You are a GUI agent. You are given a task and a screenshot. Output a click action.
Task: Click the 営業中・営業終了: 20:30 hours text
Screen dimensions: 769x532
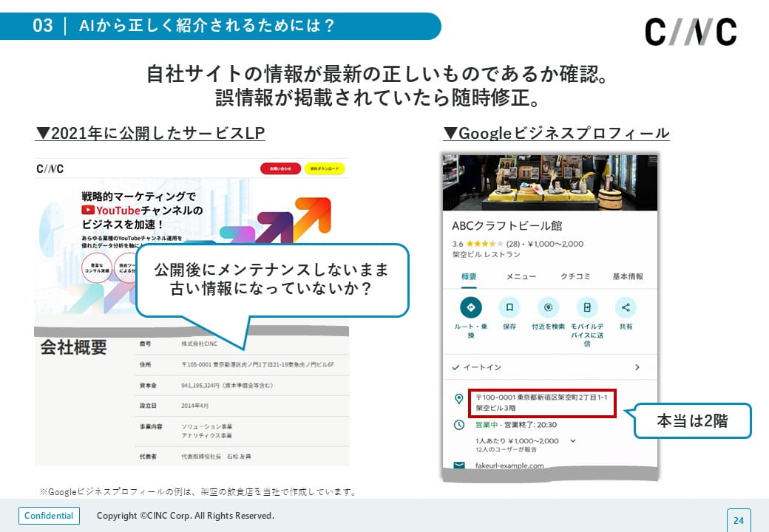516,425
